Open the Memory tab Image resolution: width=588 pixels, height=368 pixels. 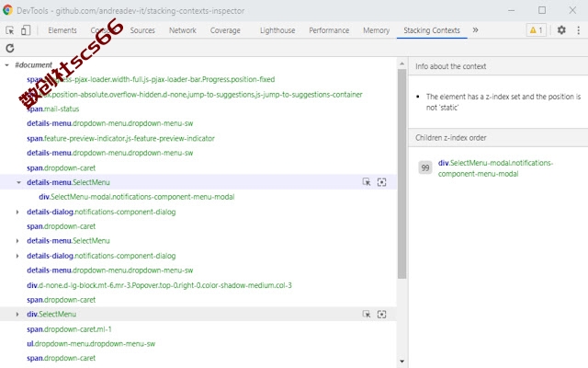[x=376, y=30]
